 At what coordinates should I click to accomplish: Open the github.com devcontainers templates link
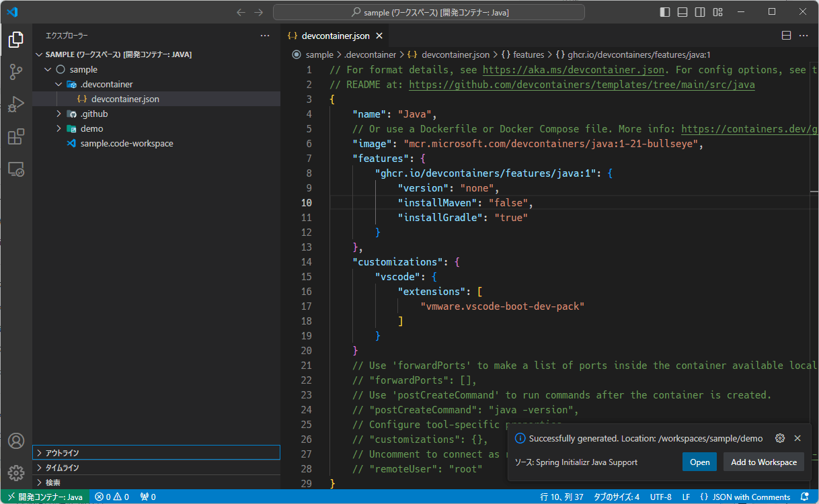pos(582,85)
